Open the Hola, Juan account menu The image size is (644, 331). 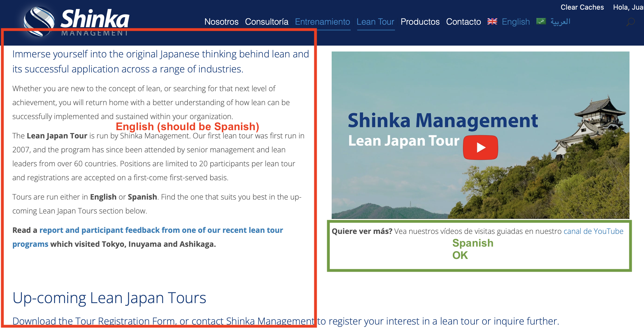point(628,7)
